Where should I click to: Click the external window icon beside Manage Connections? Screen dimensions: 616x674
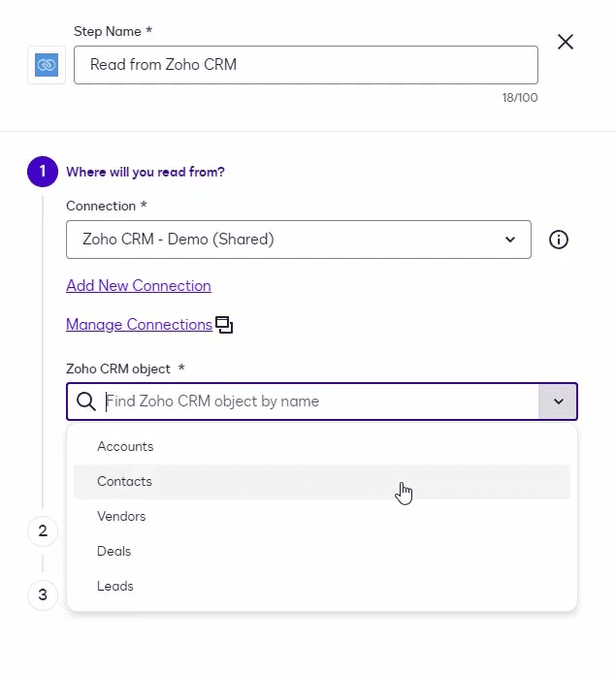(224, 325)
